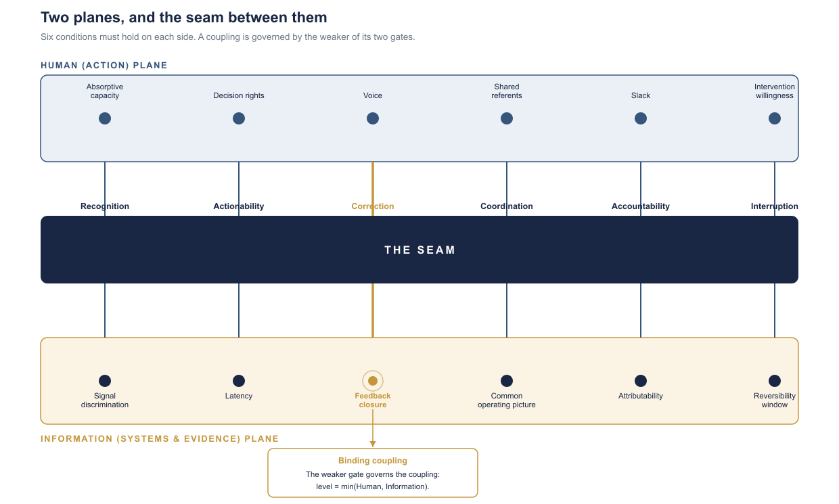Click the Actionability coupling label
This screenshot has width=839, height=504.
coord(239,206)
